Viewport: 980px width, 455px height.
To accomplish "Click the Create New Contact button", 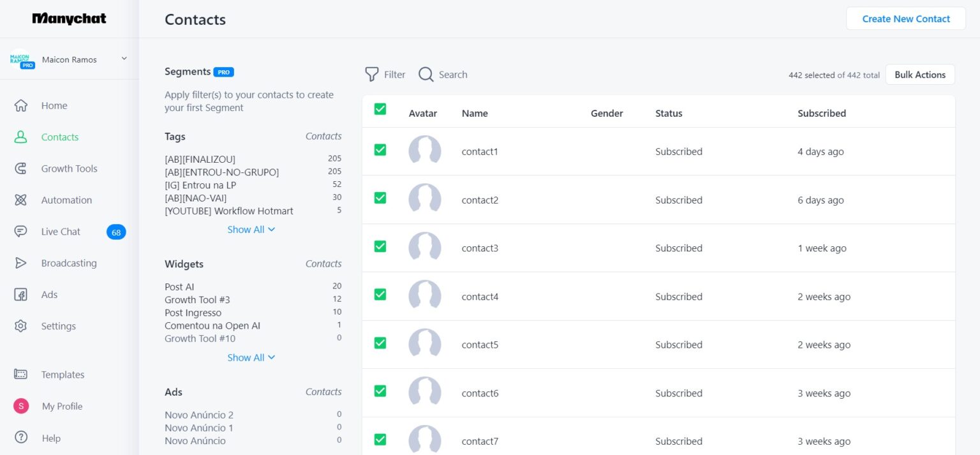I will tap(905, 19).
